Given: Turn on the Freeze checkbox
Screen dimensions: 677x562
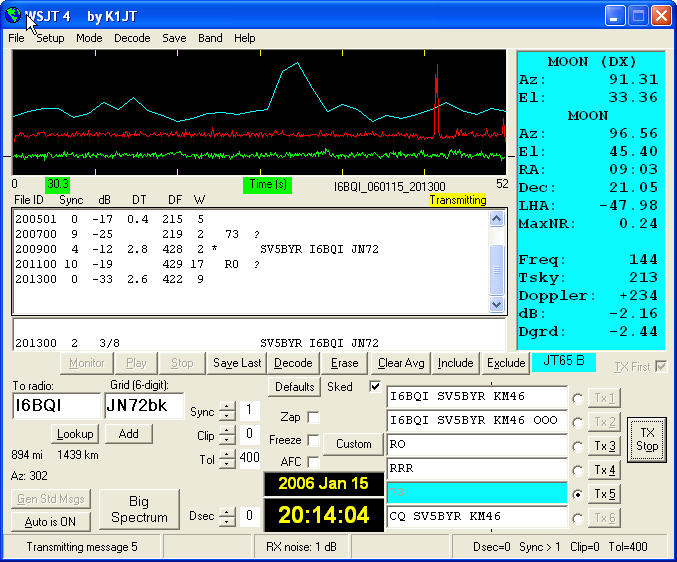Looking at the screenshot, I should (313, 440).
